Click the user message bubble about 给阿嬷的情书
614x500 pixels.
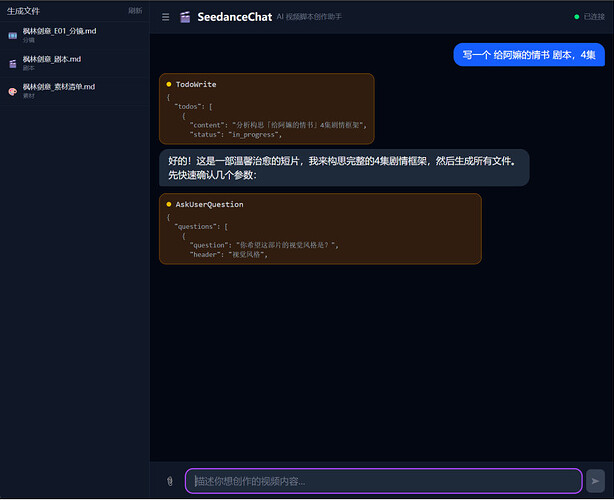point(529,55)
